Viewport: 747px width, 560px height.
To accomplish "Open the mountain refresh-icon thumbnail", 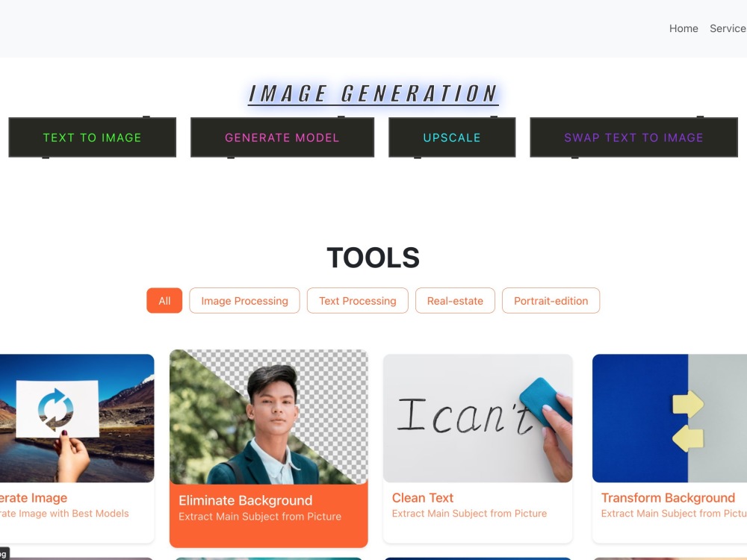I will 77,418.
